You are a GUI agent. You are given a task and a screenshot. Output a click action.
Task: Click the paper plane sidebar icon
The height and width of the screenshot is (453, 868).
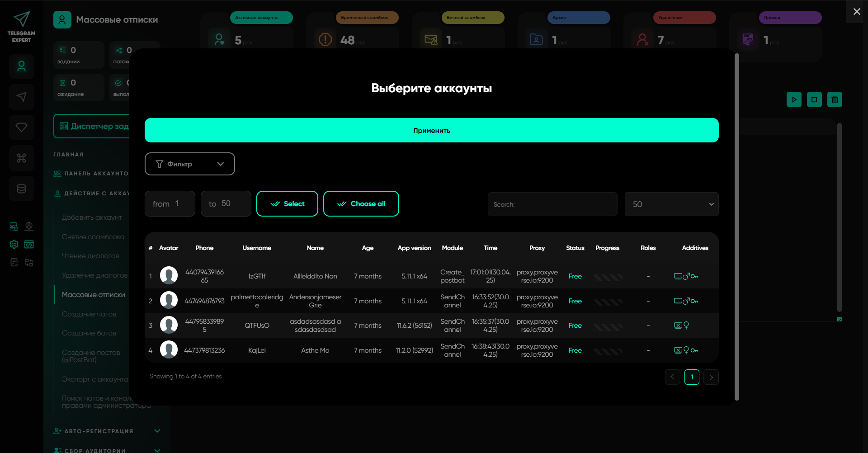pos(21,97)
